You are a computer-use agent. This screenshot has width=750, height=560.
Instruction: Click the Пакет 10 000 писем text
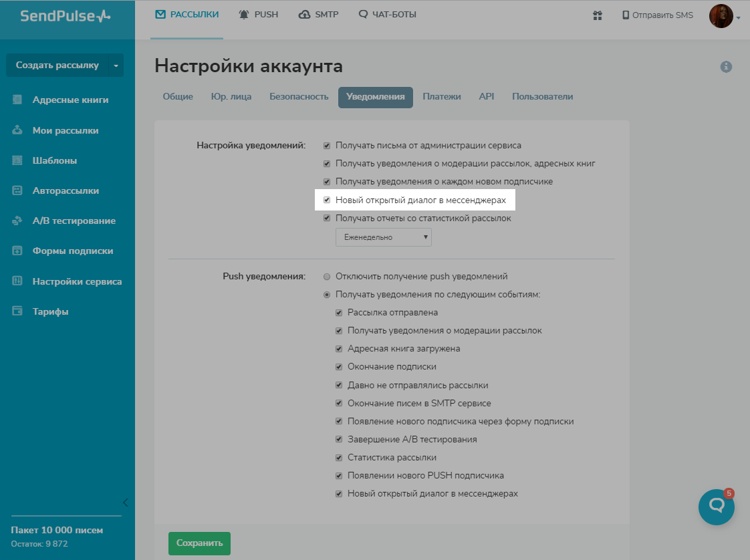[x=57, y=530]
